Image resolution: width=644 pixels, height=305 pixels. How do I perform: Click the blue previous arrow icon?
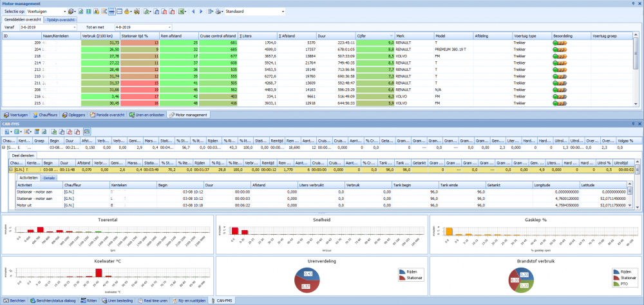click(x=193, y=12)
